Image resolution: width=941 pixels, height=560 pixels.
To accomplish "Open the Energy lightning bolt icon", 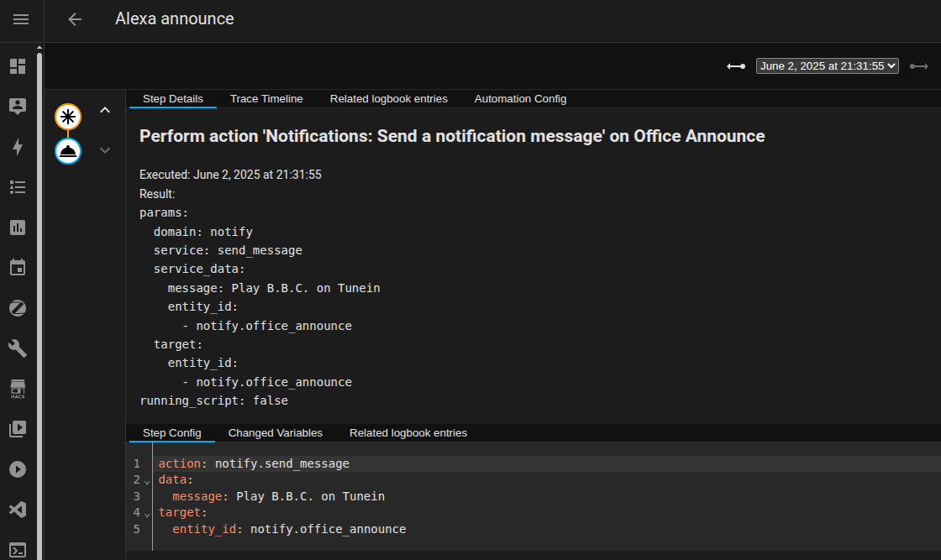I will tap(18, 147).
